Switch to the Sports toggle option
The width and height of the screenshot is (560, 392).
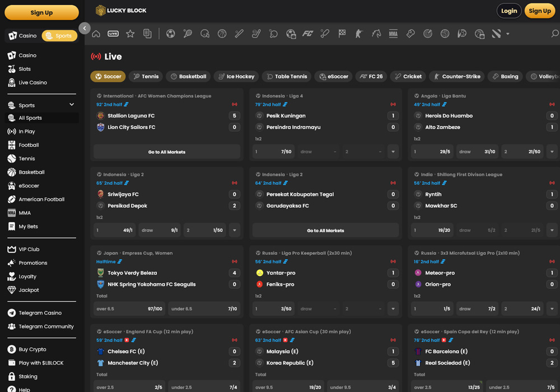(x=59, y=36)
